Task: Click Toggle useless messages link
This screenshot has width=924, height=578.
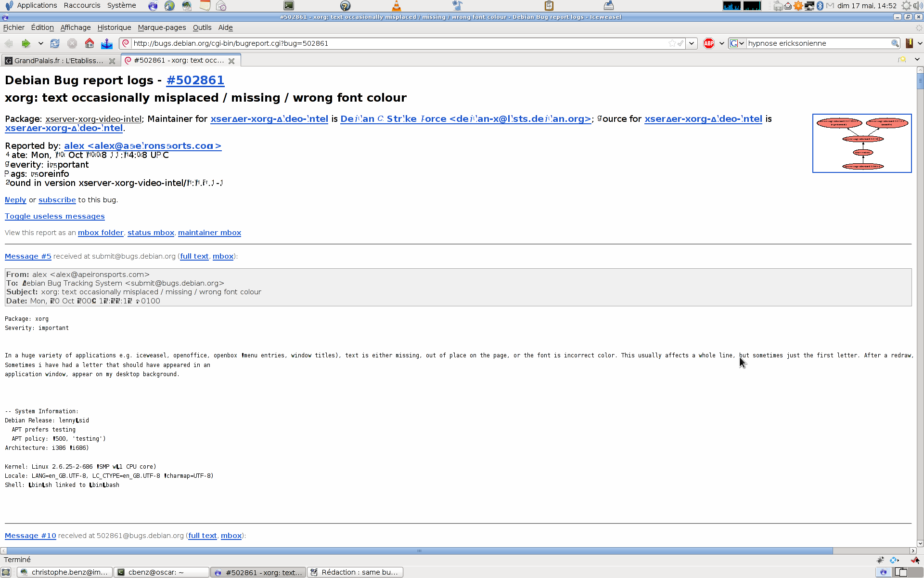Action: [55, 216]
